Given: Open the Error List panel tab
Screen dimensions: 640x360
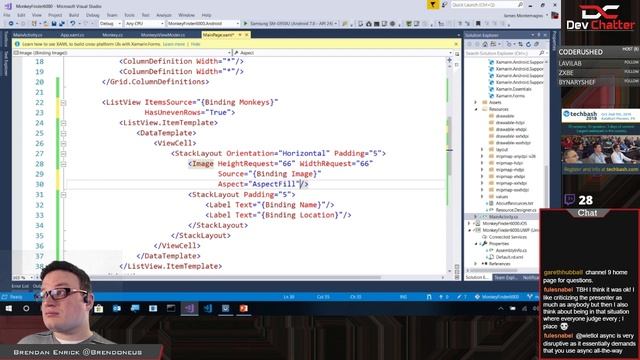Looking at the screenshot, I should tap(20, 286).
